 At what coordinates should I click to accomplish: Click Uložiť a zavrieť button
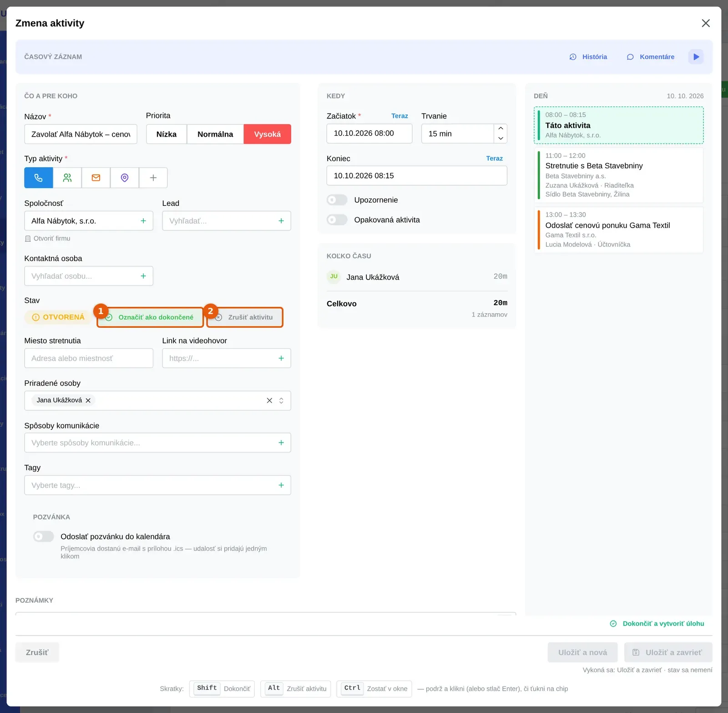click(668, 652)
